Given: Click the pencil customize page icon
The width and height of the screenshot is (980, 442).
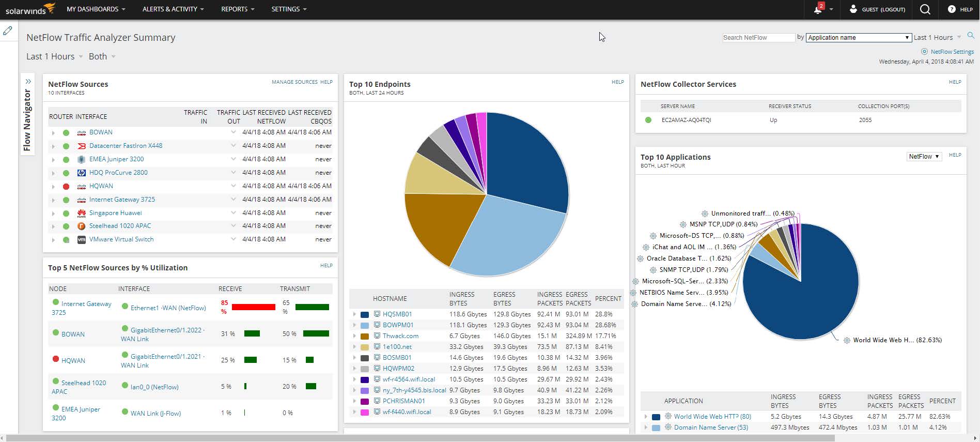Looking at the screenshot, I should tap(8, 31).
